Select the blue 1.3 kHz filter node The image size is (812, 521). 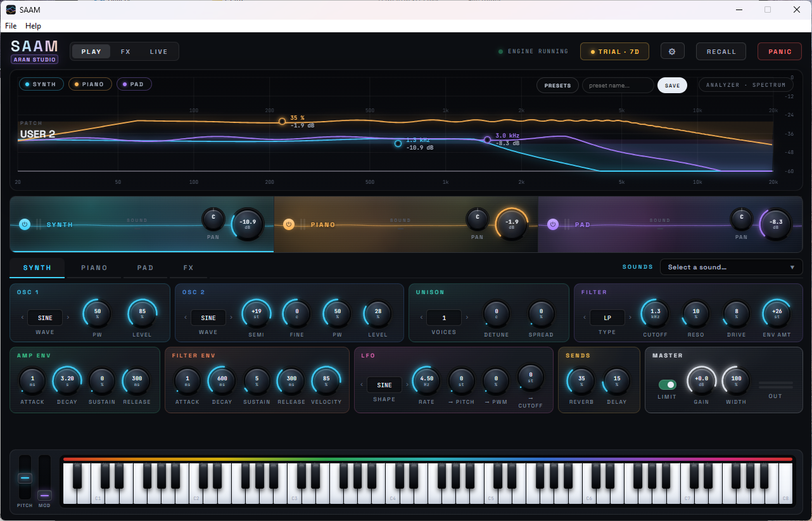point(398,143)
